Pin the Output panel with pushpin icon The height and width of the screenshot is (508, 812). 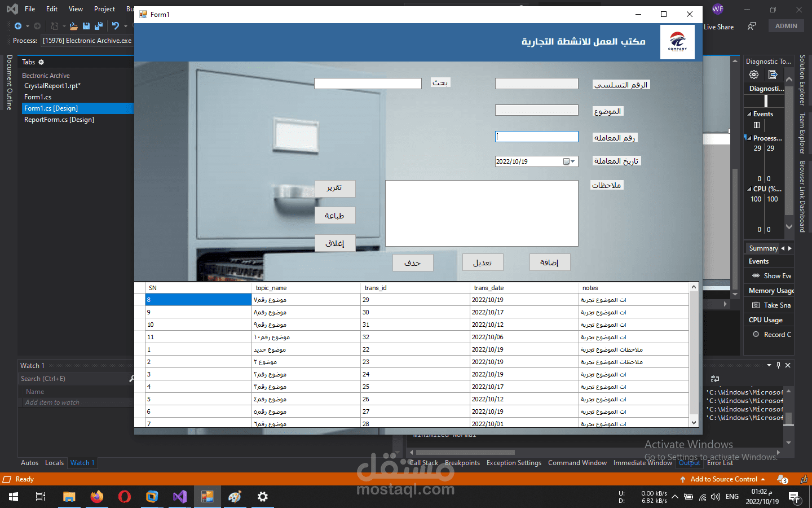[x=778, y=365]
